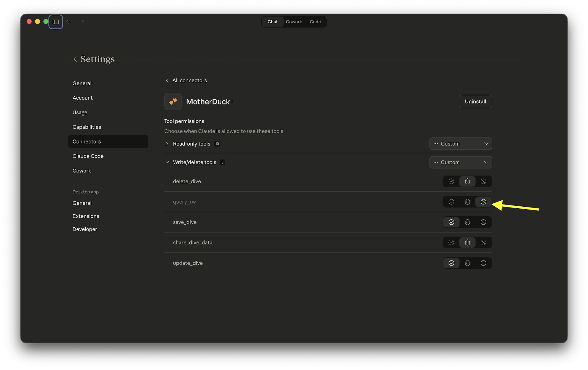Viewport: 588px width, 370px height.
Task: Collapse the Write/delete tools section
Action: [x=167, y=163]
